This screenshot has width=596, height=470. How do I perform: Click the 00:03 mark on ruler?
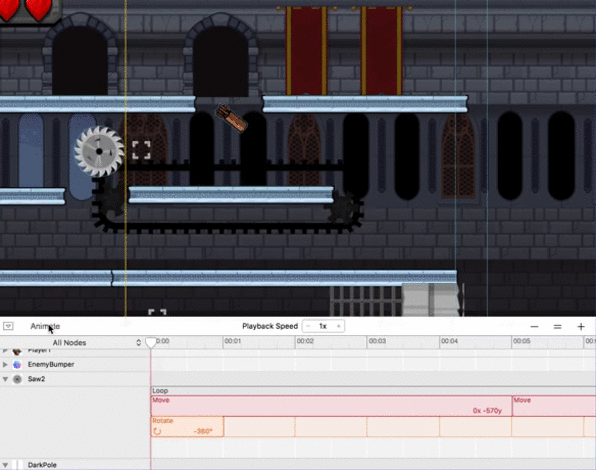(377, 341)
